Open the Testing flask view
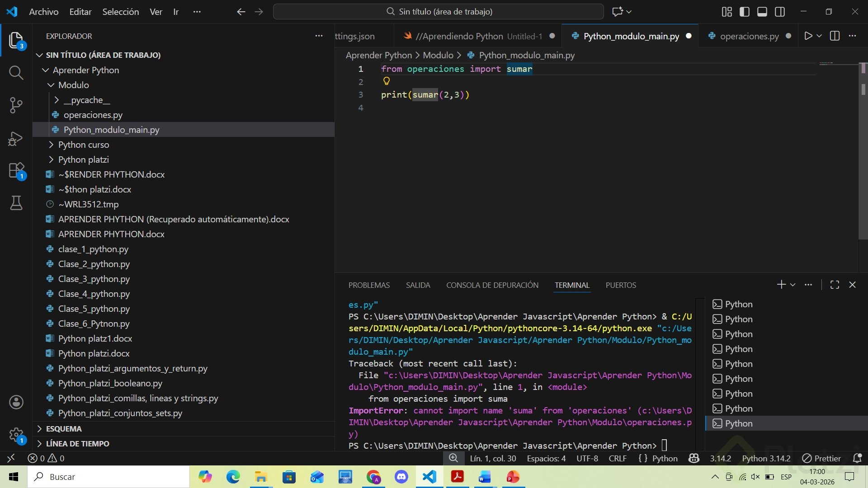Screen dimensions: 868x488 point(16,203)
